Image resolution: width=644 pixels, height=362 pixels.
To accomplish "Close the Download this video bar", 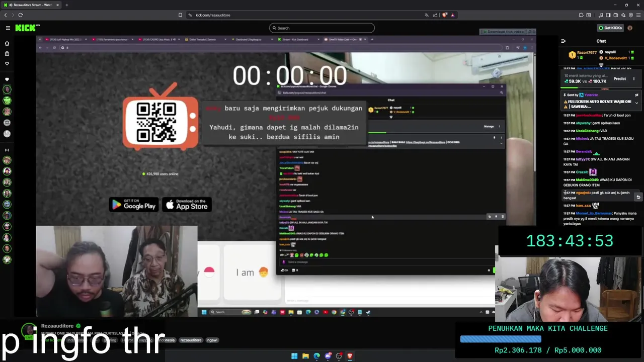I will pyautogui.click(x=533, y=32).
